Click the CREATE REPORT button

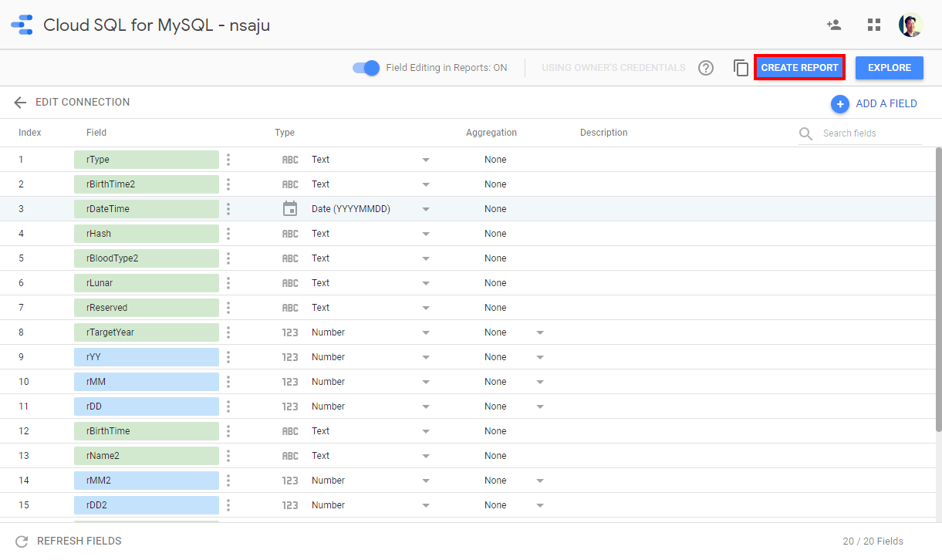coord(799,68)
